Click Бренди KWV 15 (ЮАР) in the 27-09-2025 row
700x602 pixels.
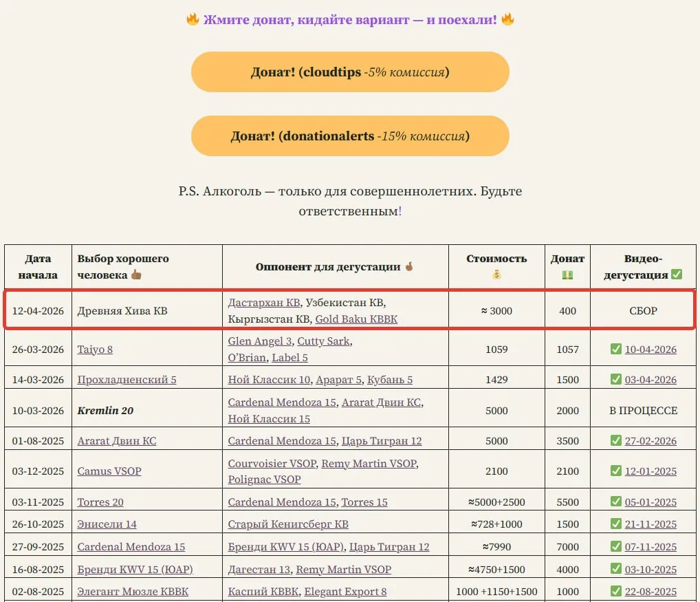[286, 547]
